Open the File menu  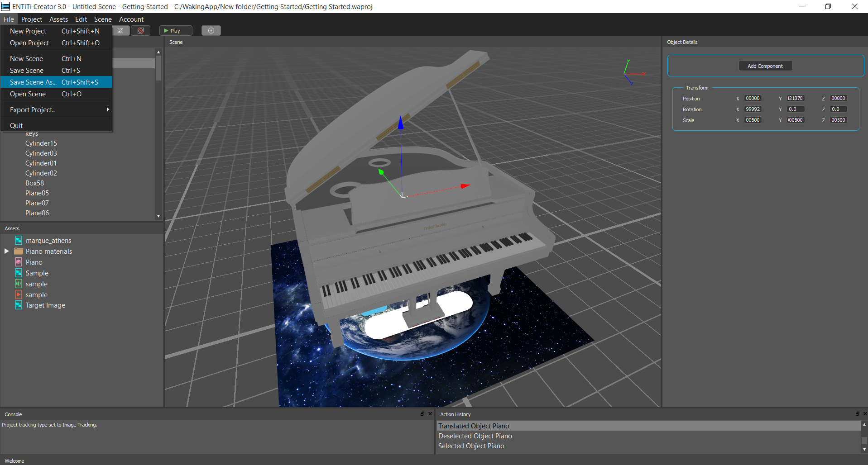click(9, 19)
